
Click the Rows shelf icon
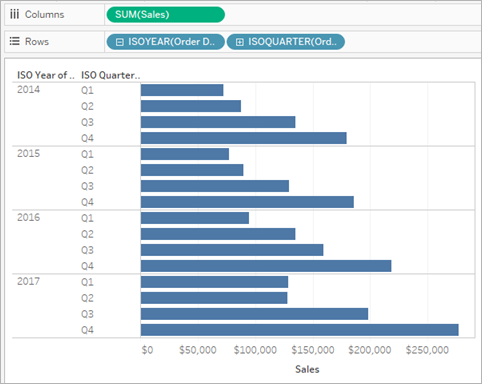click(x=14, y=41)
